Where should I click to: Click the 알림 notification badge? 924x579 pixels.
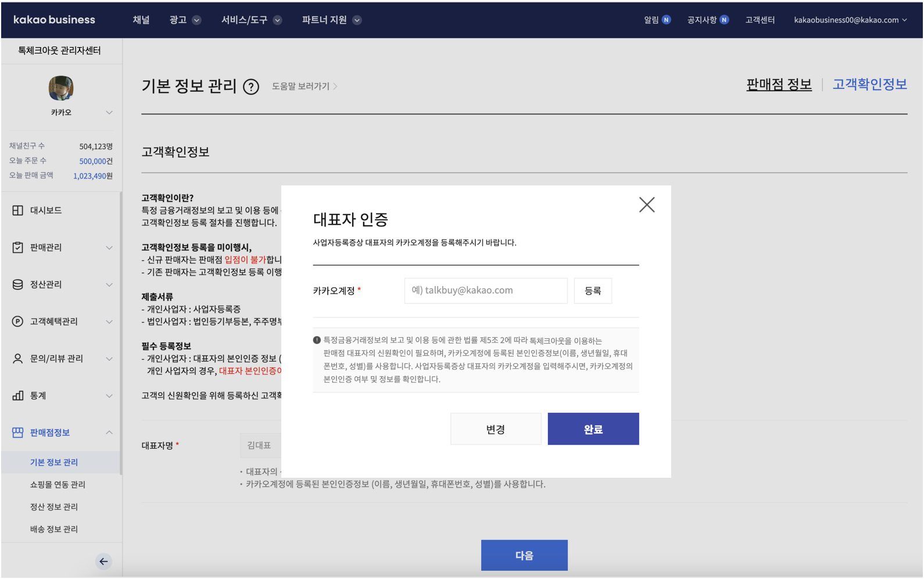[x=666, y=20]
